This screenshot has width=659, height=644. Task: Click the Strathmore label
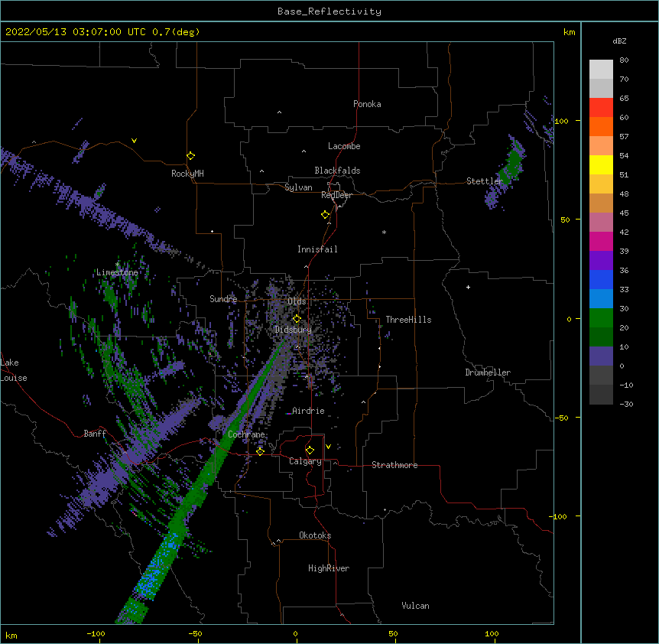click(x=394, y=465)
